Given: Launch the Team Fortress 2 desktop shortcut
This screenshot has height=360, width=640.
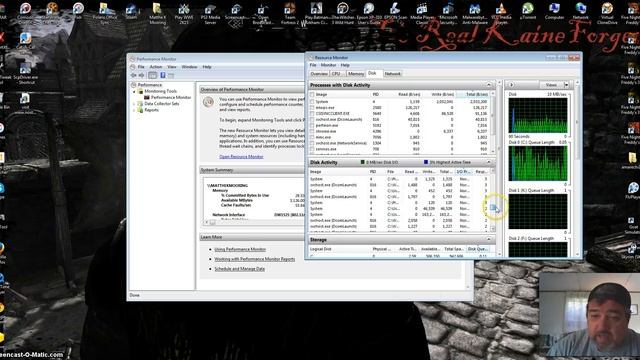Looking at the screenshot, I should 290,13.
